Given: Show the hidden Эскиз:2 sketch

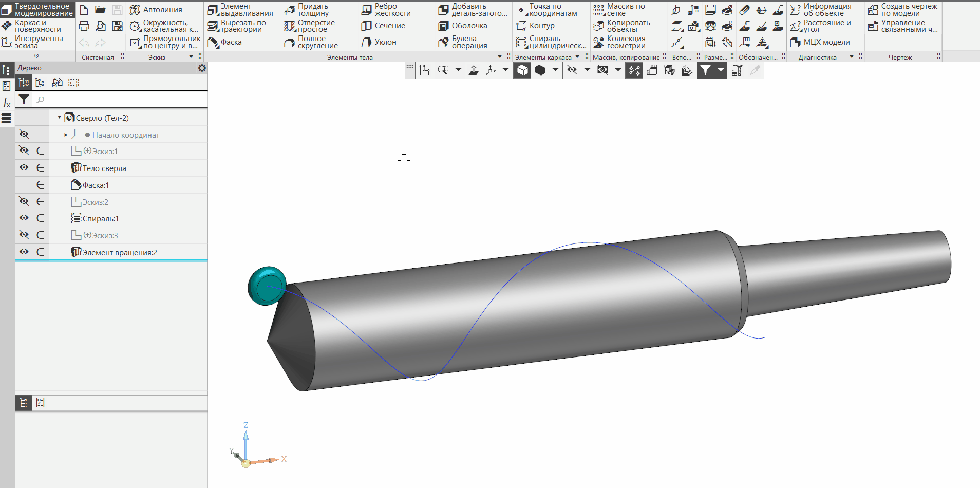Looking at the screenshot, I should pyautogui.click(x=24, y=201).
